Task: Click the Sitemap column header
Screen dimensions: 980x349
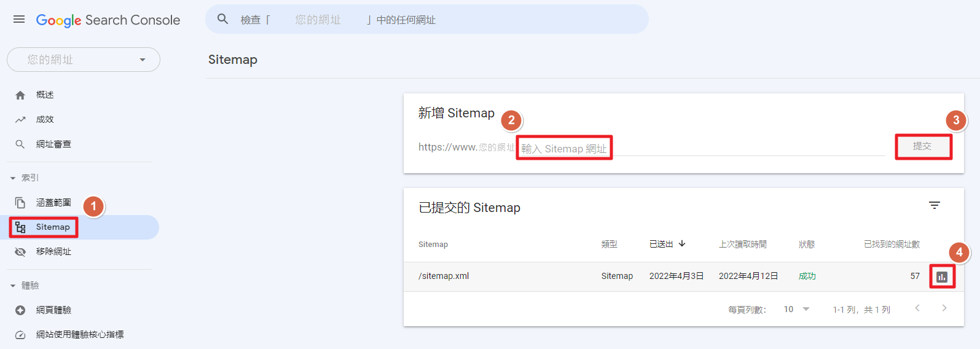Action: click(433, 244)
